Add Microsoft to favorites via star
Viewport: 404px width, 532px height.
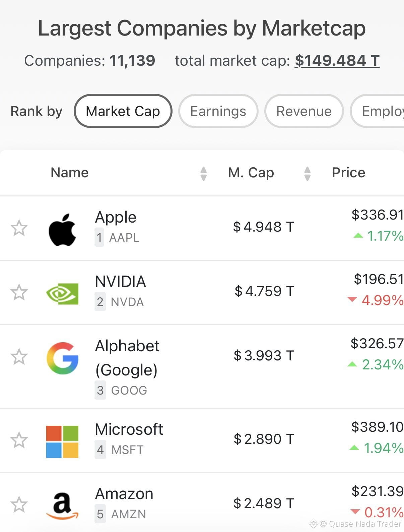19,440
